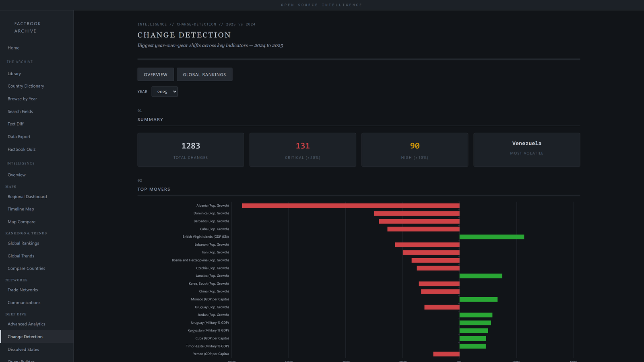Go to the Country Dictionary
Viewport: 644px width, 362px height.
[x=25, y=86]
